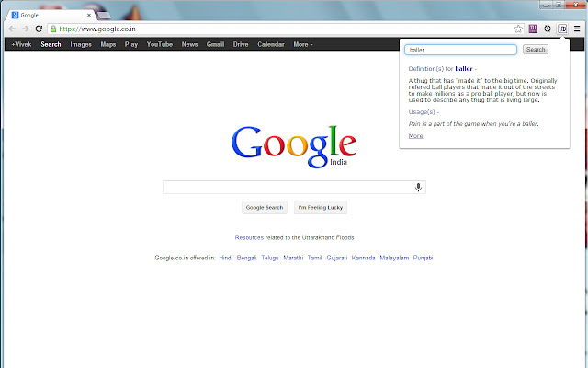Switch Google language to Kannada
The height and width of the screenshot is (368, 588).
(x=364, y=258)
